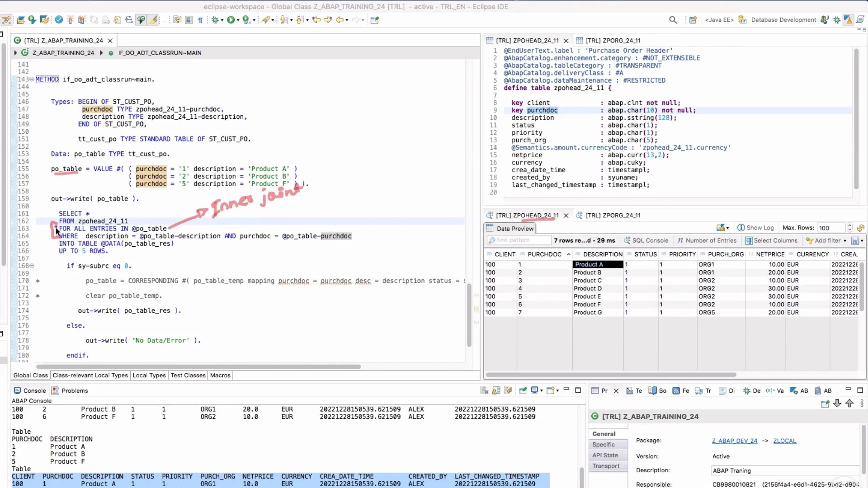Click the find pattern search field

(519, 240)
